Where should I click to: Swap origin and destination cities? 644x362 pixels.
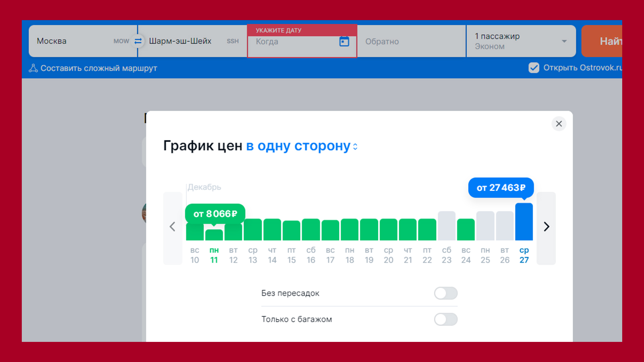tap(138, 41)
